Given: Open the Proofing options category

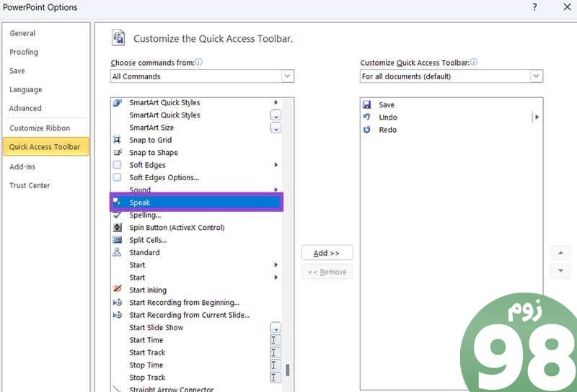Looking at the screenshot, I should click(x=24, y=52).
